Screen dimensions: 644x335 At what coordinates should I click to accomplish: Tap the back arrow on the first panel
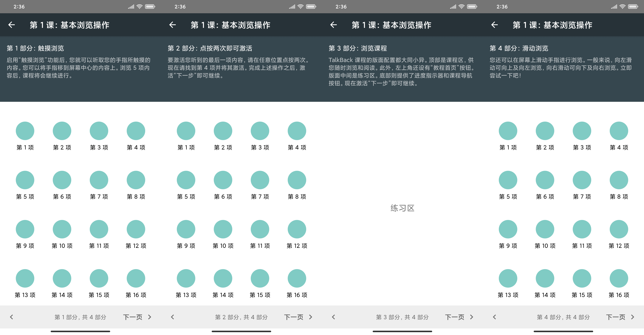(11, 25)
